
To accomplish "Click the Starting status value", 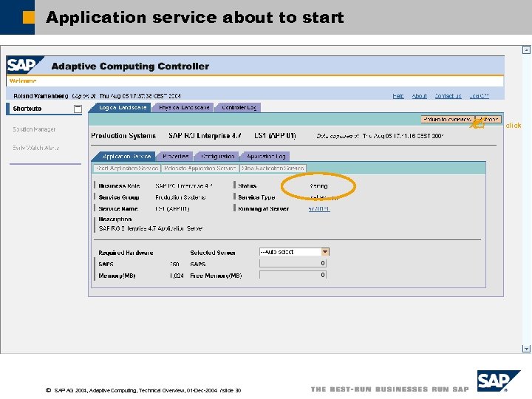I will pyautogui.click(x=318, y=186).
